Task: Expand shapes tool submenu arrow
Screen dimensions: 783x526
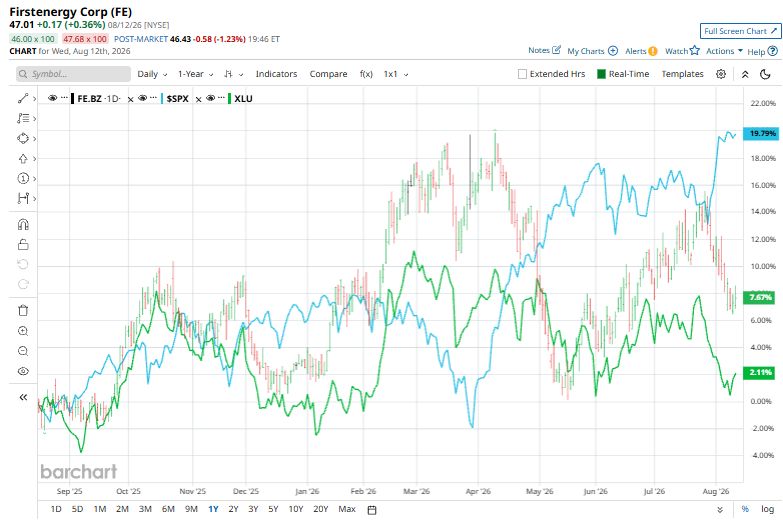Action: 34,138
